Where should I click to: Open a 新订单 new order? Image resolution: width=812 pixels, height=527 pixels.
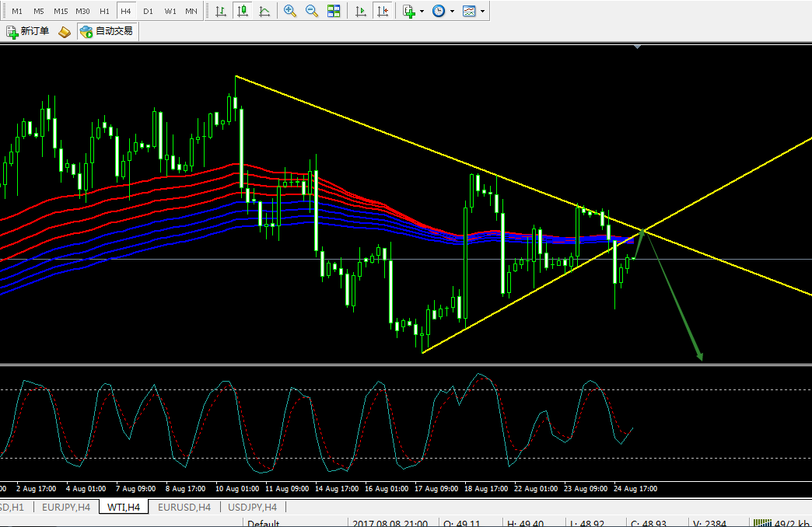[27, 32]
